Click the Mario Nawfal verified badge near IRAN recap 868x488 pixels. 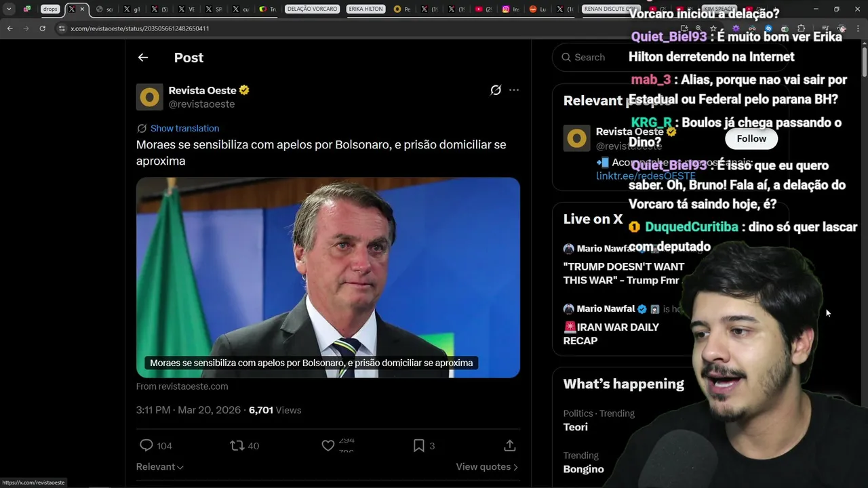(642, 309)
